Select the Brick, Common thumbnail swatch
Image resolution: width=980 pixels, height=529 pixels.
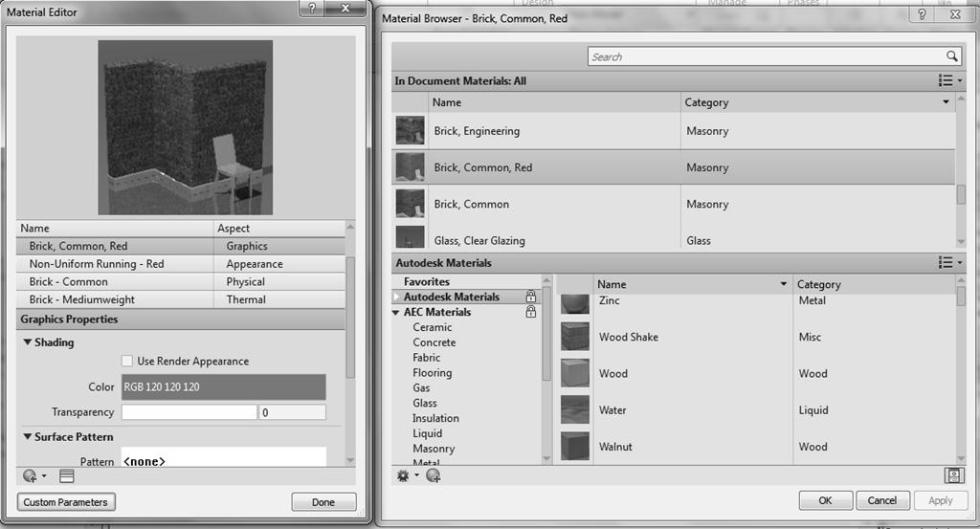[x=410, y=204]
